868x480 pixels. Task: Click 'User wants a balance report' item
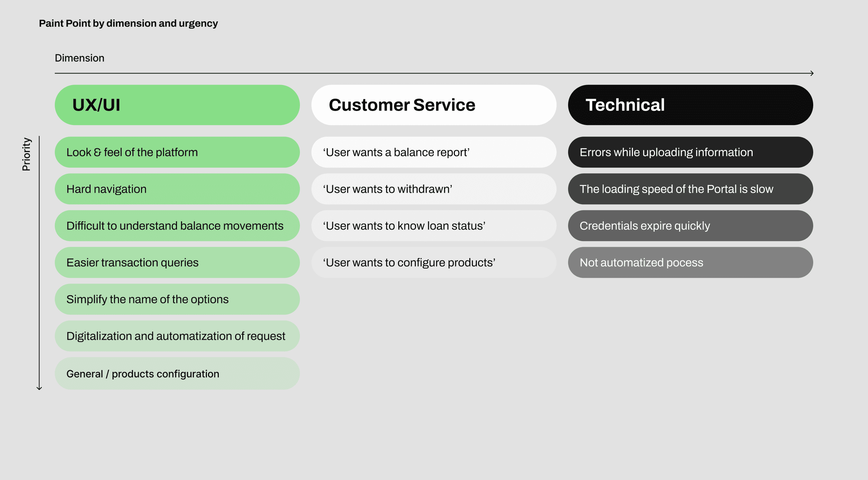(x=434, y=152)
